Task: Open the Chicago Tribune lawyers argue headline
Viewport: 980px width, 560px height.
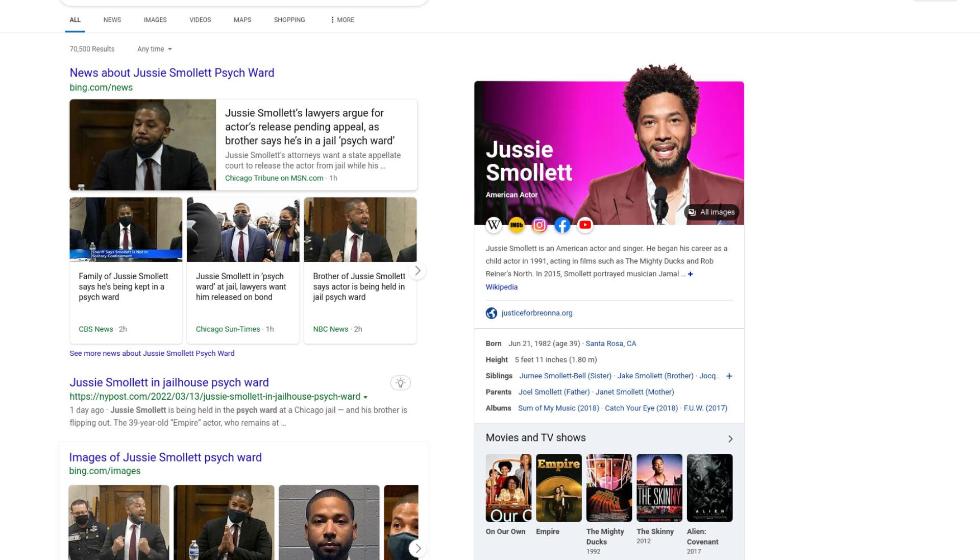Action: [x=310, y=127]
